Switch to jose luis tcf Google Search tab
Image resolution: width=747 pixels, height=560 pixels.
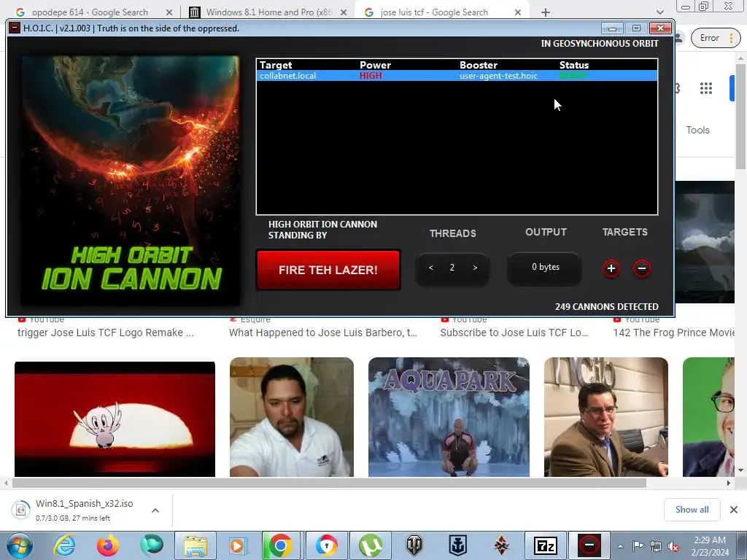pyautogui.click(x=433, y=12)
